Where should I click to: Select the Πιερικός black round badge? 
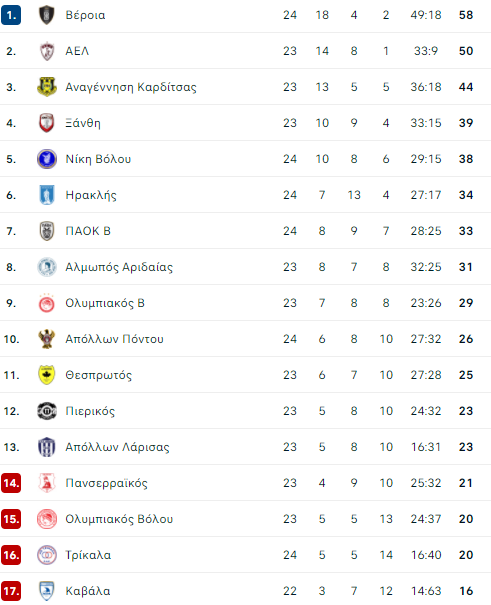point(47,411)
